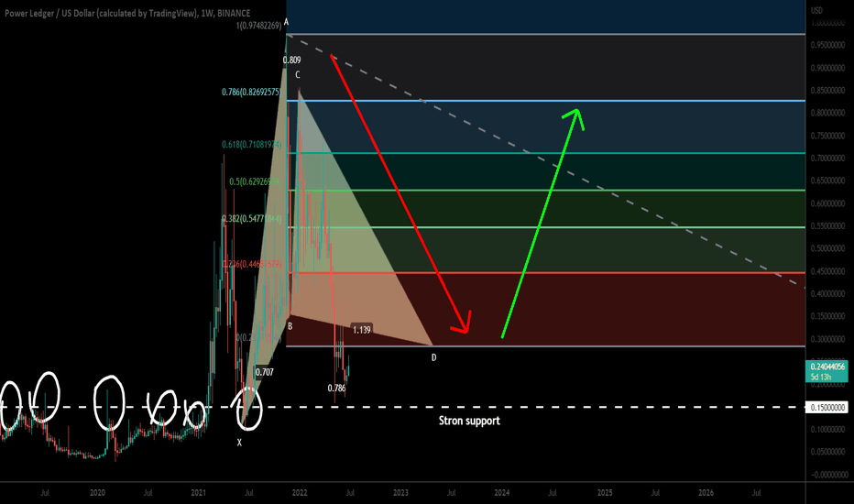Click the 0.35000000 price axis label
Viewport: 854px width, 504px height.
(x=827, y=316)
